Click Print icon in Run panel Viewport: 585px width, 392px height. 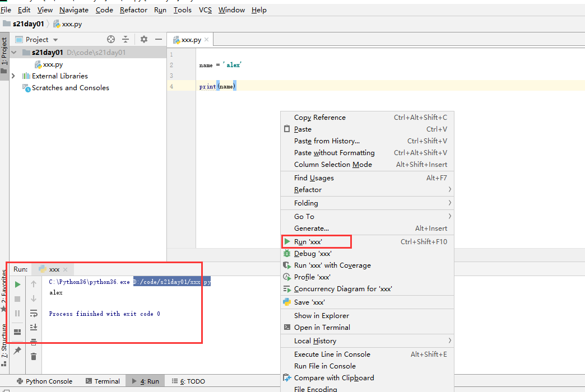[34, 342]
